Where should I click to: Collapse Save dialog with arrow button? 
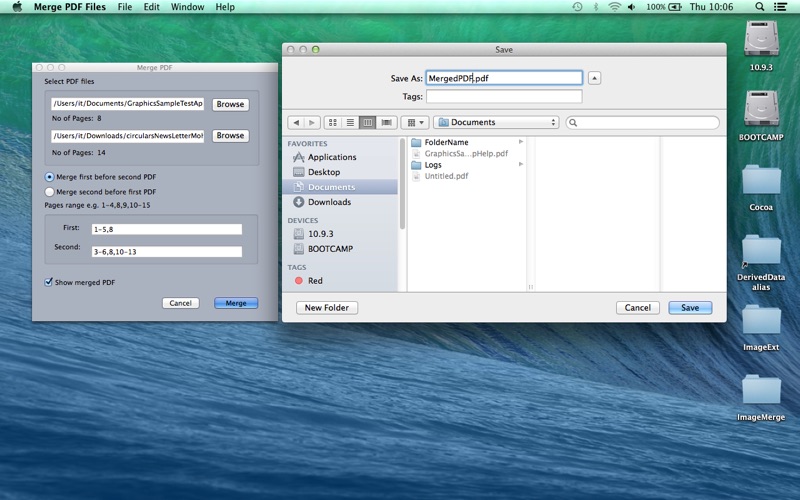click(594, 78)
